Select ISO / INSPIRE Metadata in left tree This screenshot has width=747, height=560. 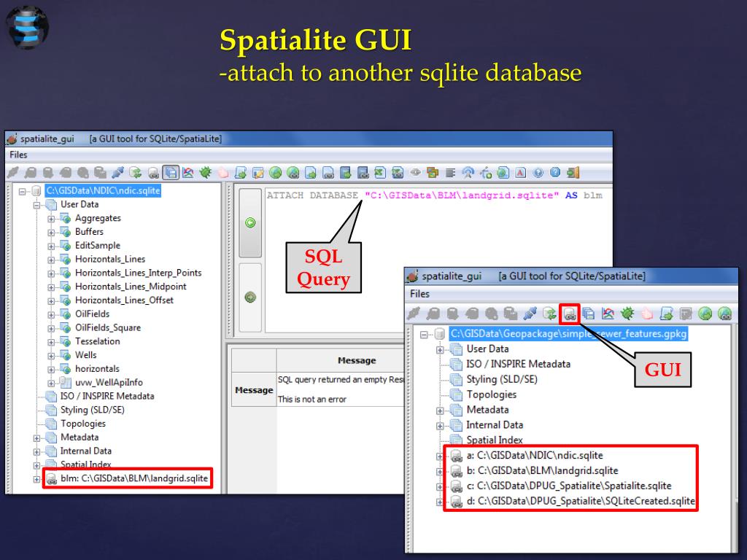107,396
